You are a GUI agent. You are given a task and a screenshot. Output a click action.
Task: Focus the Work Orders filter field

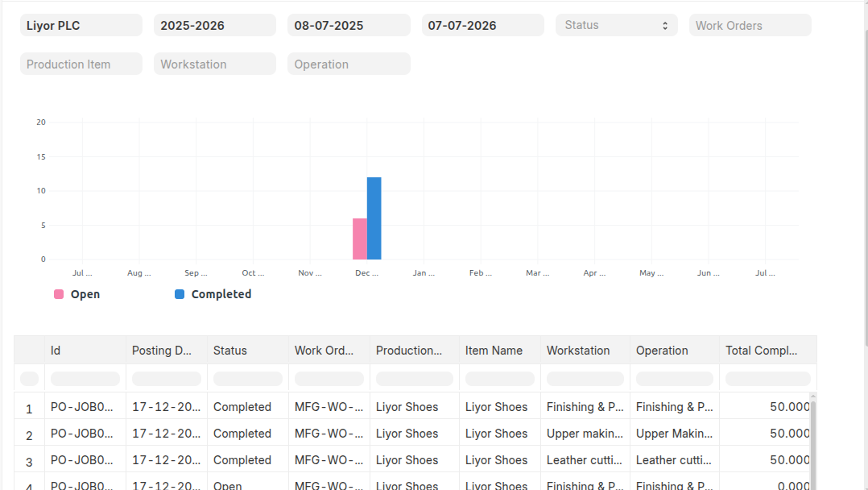(750, 25)
